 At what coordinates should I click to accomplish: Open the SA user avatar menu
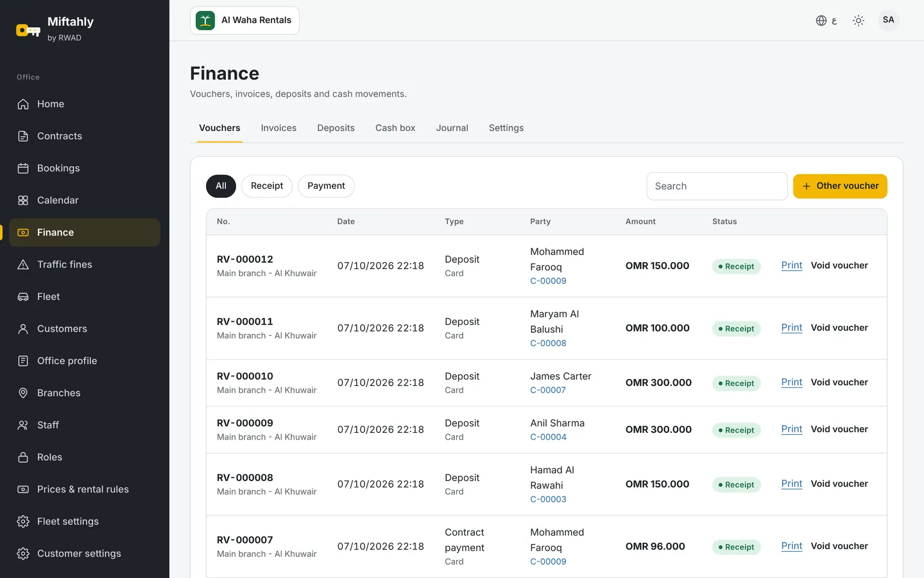[x=889, y=20]
